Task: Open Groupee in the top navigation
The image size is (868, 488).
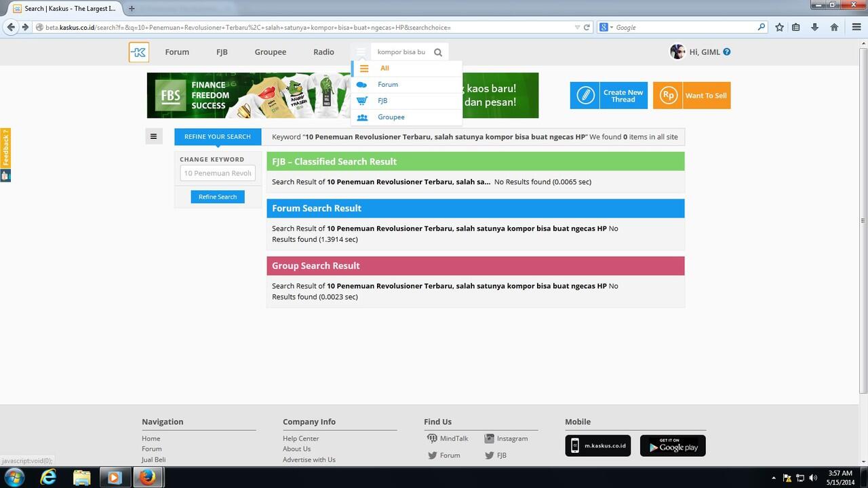Action: 271,52
